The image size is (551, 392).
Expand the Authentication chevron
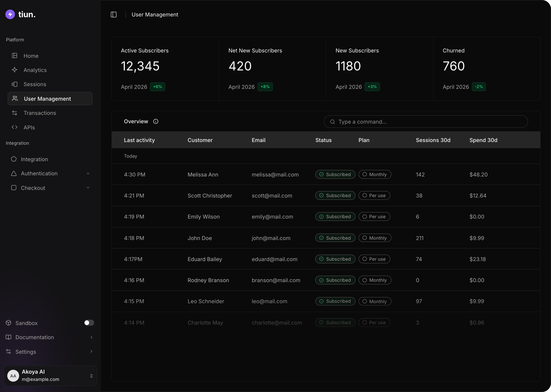[88, 173]
